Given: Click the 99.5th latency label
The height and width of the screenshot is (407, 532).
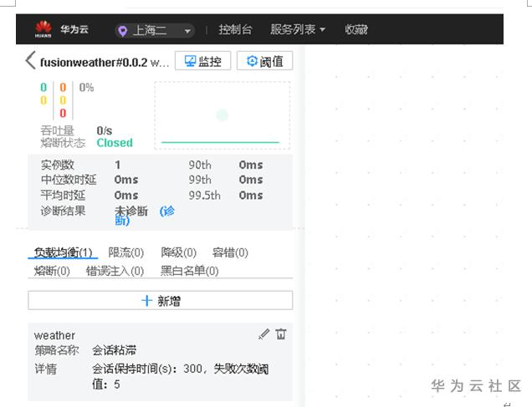Looking at the screenshot, I should (205, 196).
